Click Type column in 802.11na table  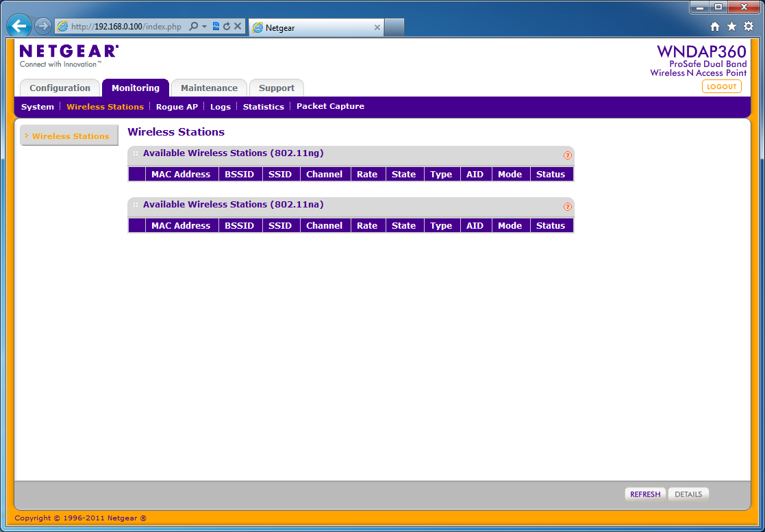(441, 225)
